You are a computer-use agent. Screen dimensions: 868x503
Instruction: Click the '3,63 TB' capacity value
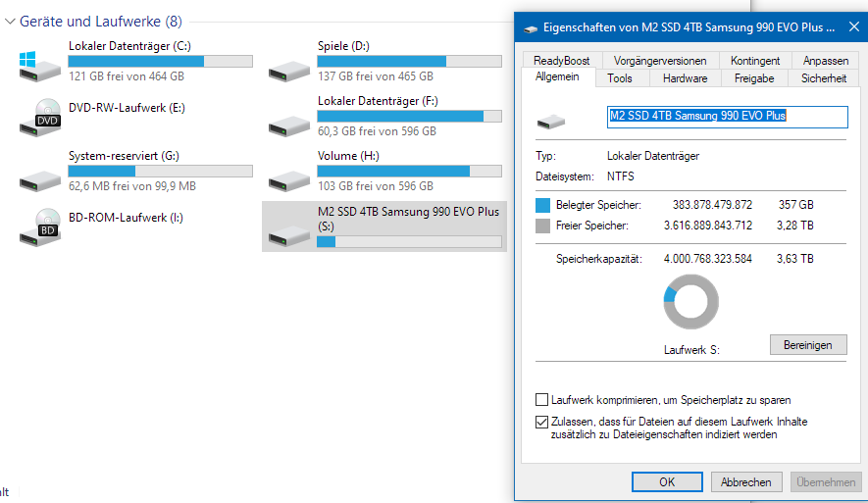click(x=794, y=259)
